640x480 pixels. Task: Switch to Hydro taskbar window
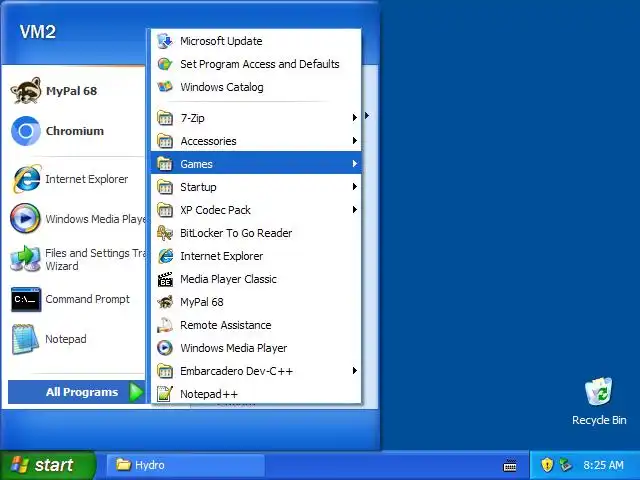tap(186, 465)
